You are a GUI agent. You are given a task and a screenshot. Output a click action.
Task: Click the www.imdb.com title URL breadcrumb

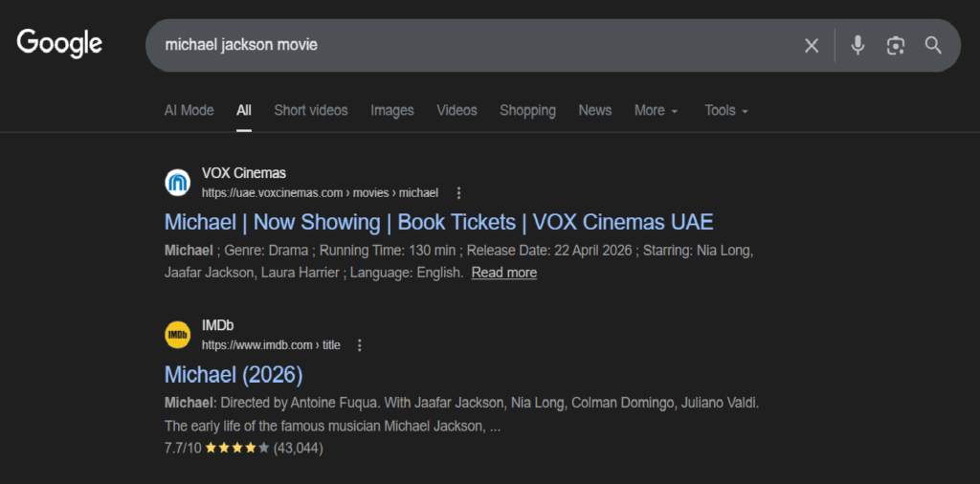point(271,345)
